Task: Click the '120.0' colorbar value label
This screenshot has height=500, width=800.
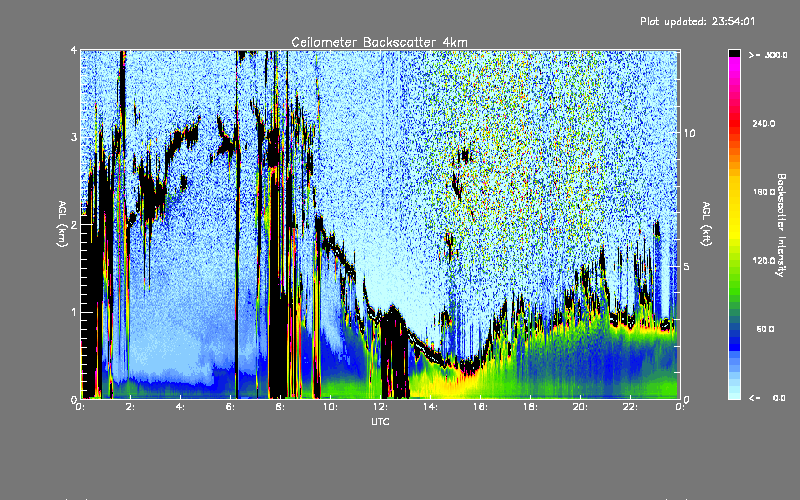Action: [x=764, y=260]
